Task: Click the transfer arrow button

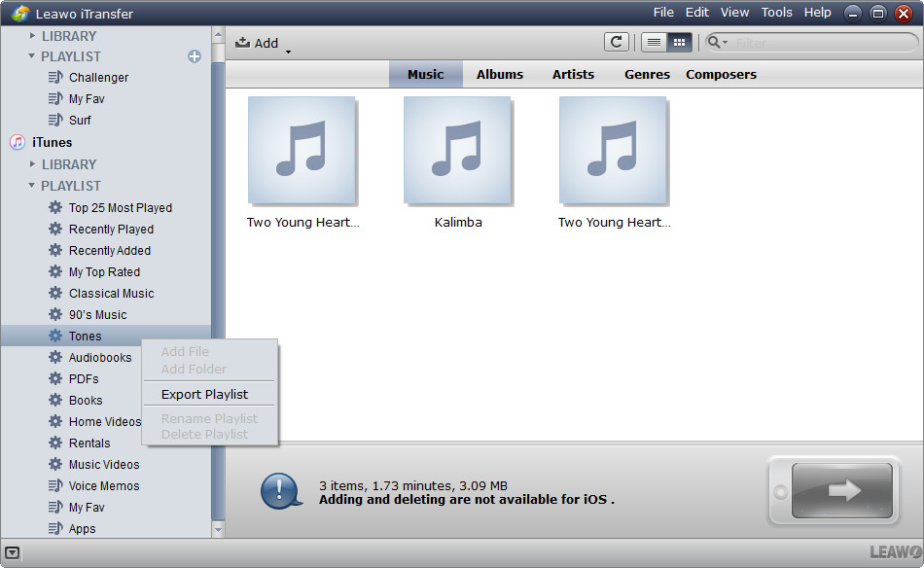Action: point(841,490)
